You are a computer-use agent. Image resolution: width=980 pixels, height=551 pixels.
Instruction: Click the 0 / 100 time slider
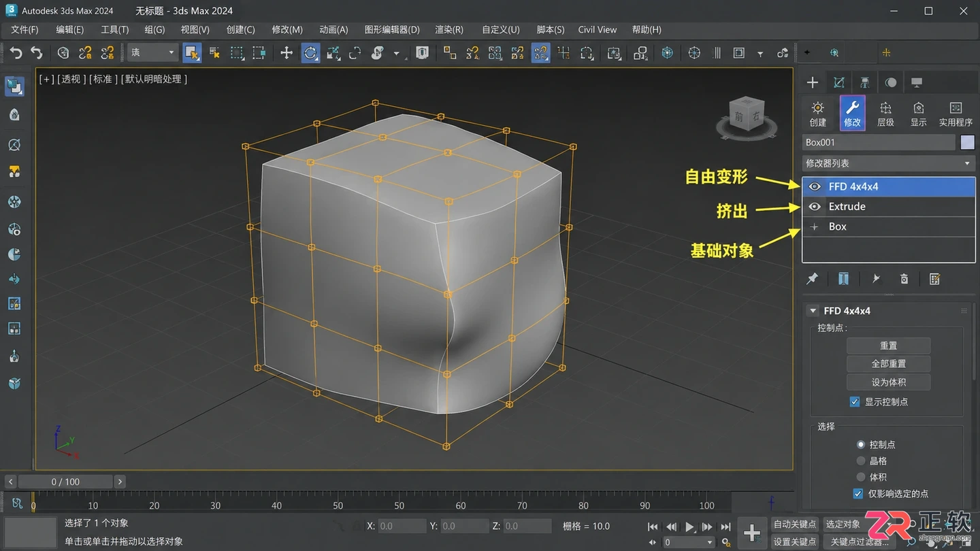click(65, 482)
